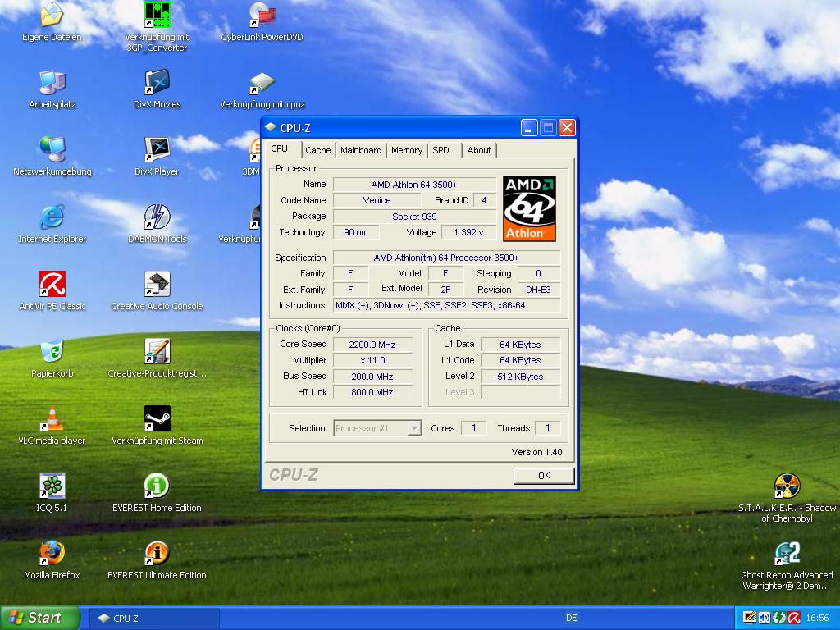Click the taskbar clock showing 16:56
The image size is (840, 630).
(x=817, y=618)
